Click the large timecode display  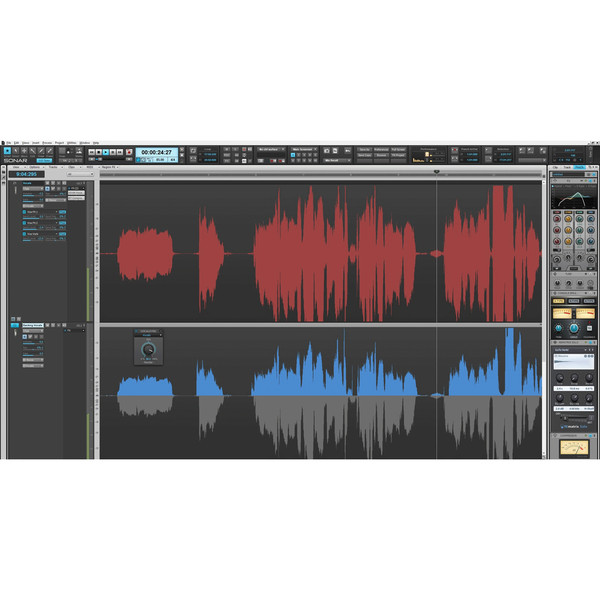(x=157, y=152)
